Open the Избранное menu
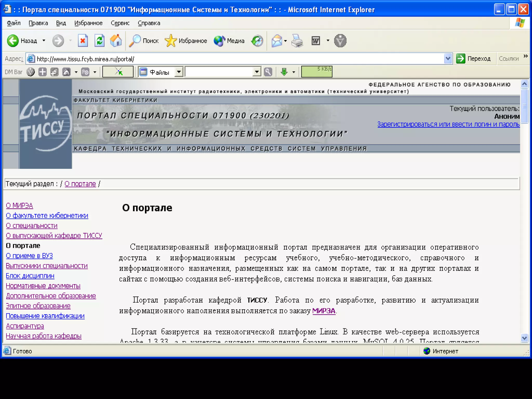 tap(88, 23)
